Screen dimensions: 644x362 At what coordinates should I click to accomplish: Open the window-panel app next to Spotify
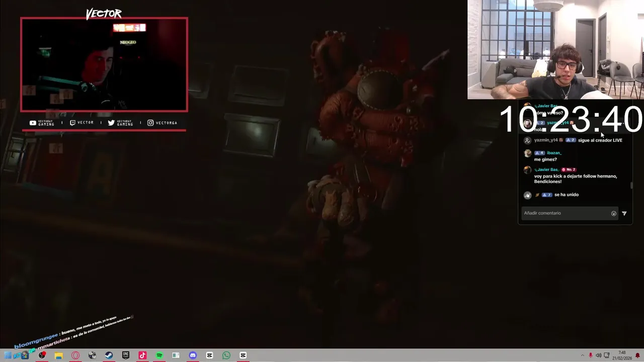click(176, 355)
